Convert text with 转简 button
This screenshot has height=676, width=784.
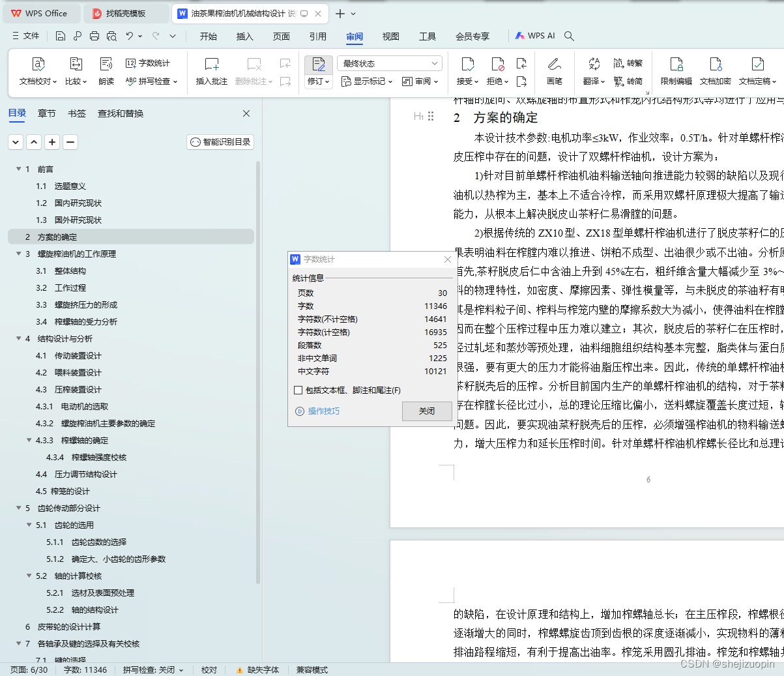(x=628, y=81)
